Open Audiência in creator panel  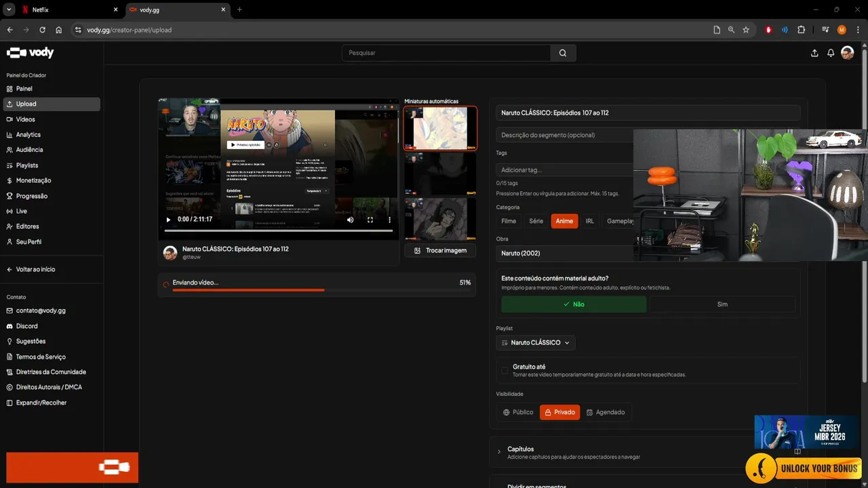coord(52,150)
